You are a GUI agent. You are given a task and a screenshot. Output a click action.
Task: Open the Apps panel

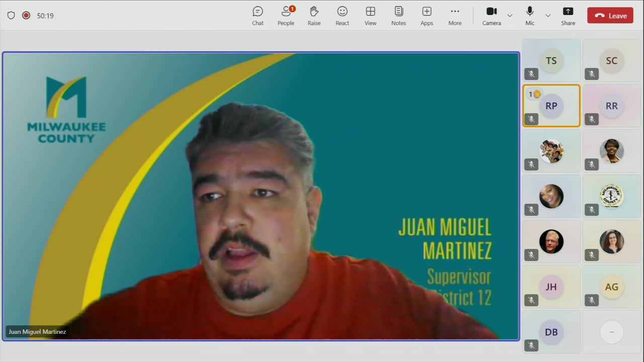click(x=427, y=16)
